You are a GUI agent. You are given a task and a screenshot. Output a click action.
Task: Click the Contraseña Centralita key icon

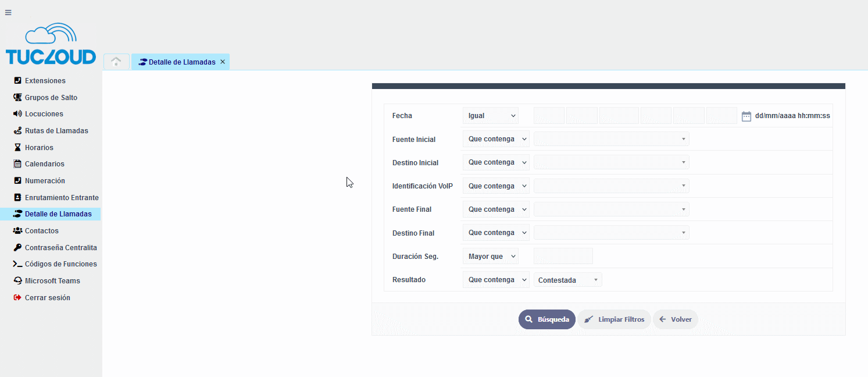[17, 248]
